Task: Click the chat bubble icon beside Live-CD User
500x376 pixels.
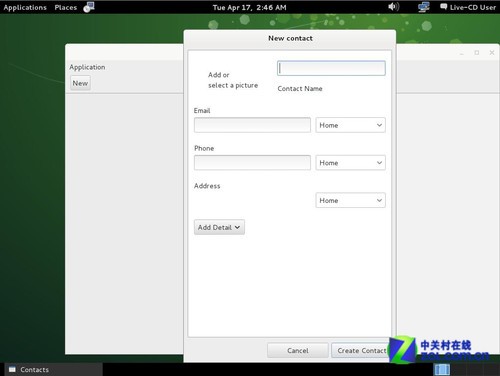Action: tap(443, 7)
